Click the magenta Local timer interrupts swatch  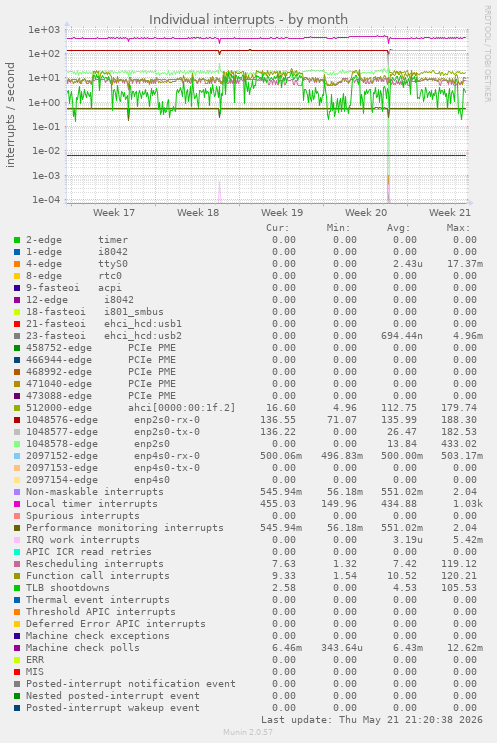click(17, 504)
